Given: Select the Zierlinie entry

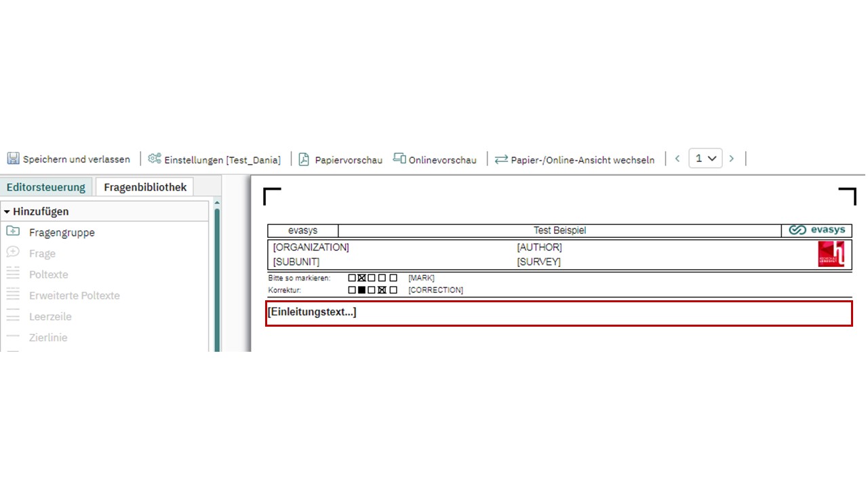Looking at the screenshot, I should point(48,338).
